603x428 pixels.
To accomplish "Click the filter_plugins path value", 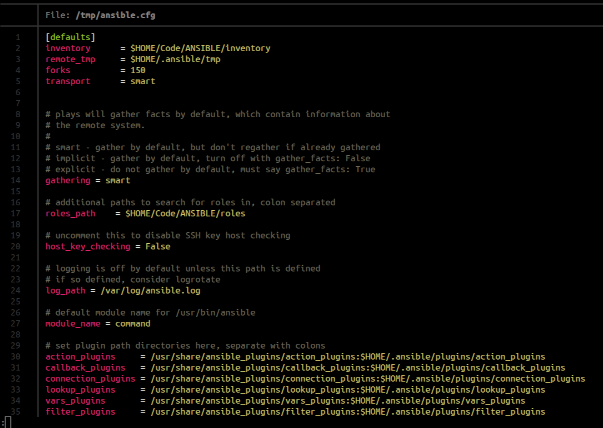I will click(x=348, y=412).
